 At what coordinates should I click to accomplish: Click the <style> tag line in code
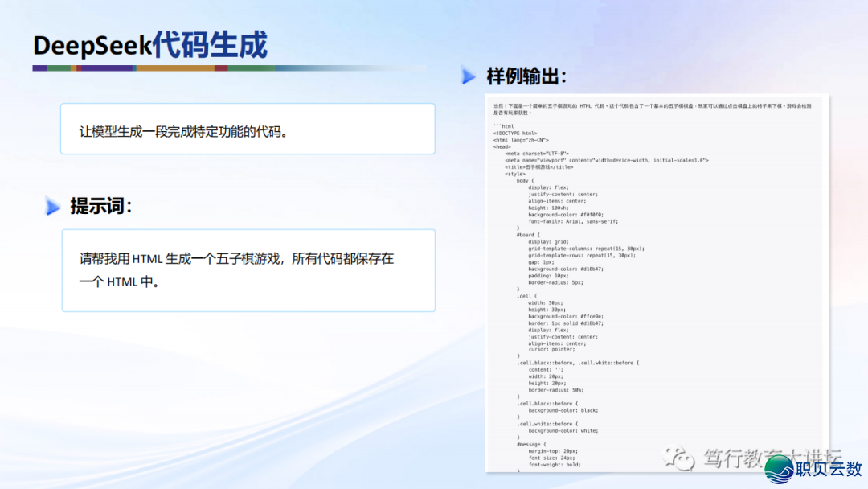tap(516, 174)
